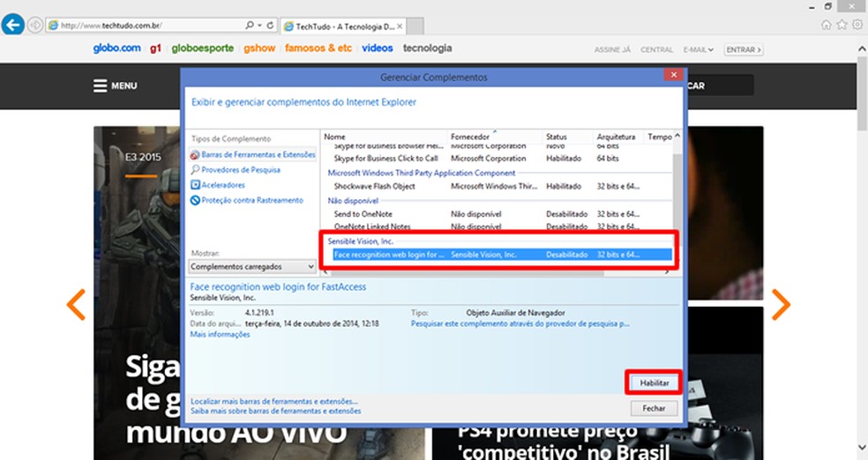Open the address bar dropdown arrow
Screen dimensions: 868x460
coord(259,26)
